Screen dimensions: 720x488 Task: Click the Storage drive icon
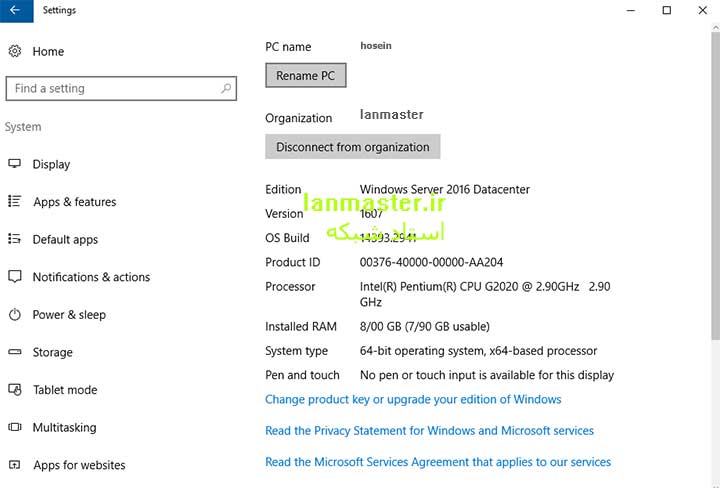15,352
